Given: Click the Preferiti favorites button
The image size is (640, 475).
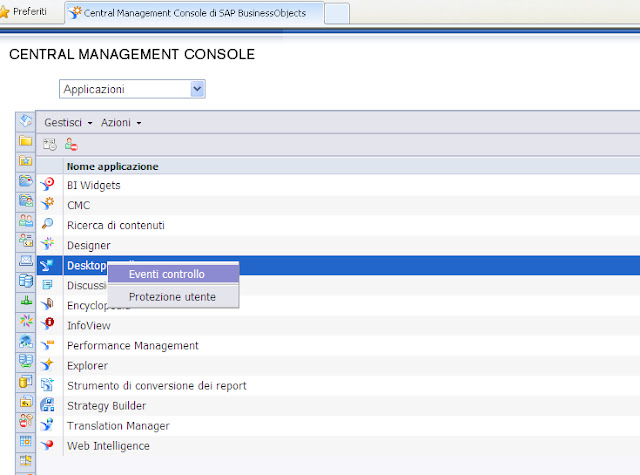Looking at the screenshot, I should pos(24,11).
